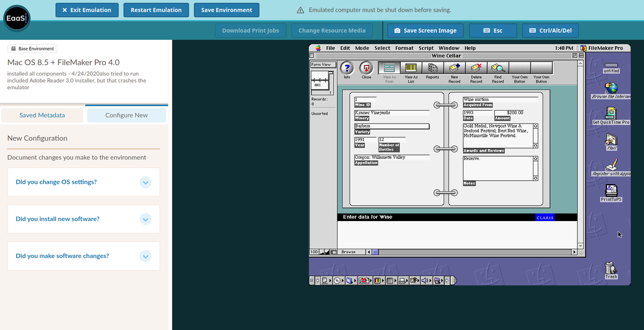The width and height of the screenshot is (644, 330).
Task: Open the Mode menu
Action: coord(362,48)
